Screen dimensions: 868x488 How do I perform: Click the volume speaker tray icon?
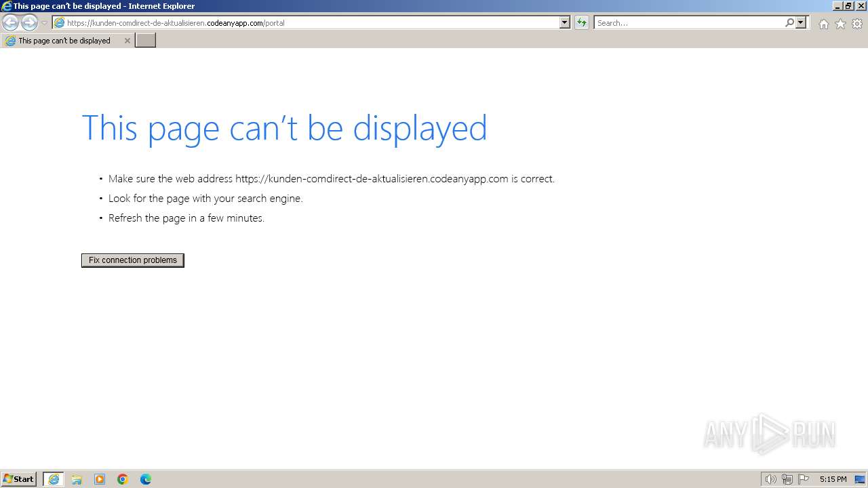tap(770, 479)
